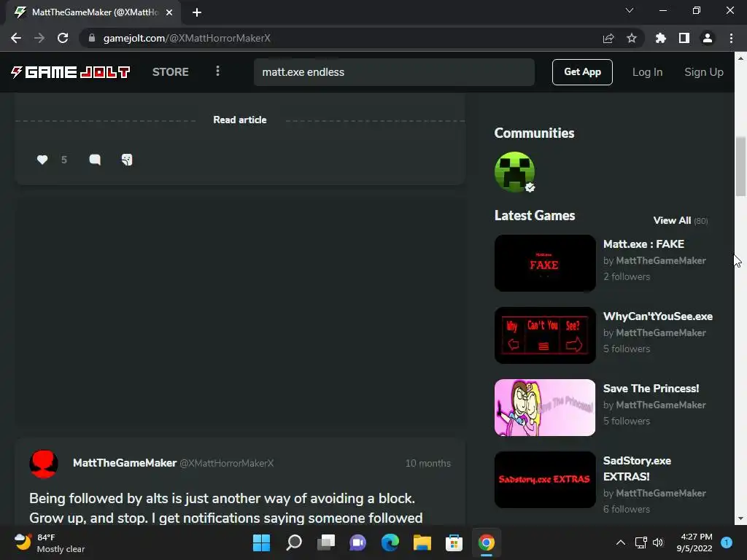Open the STORE page
This screenshot has height=560, width=747.
[x=171, y=72]
